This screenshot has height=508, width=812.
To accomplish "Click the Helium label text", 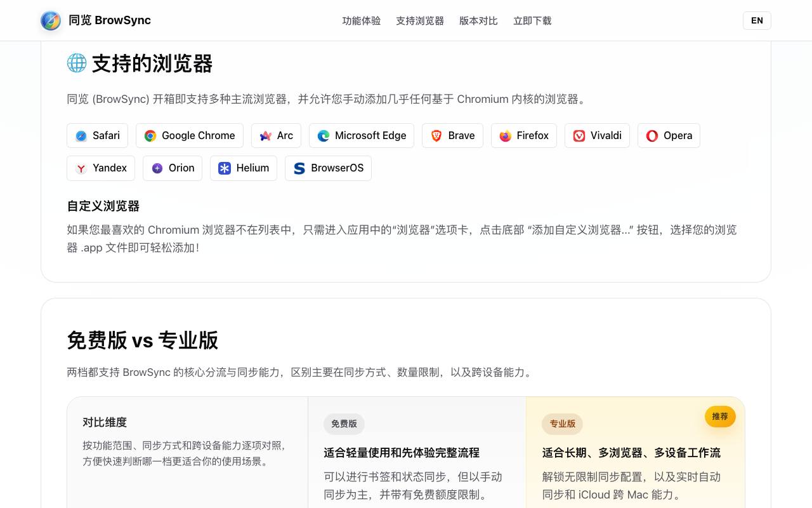I will pyautogui.click(x=252, y=168).
